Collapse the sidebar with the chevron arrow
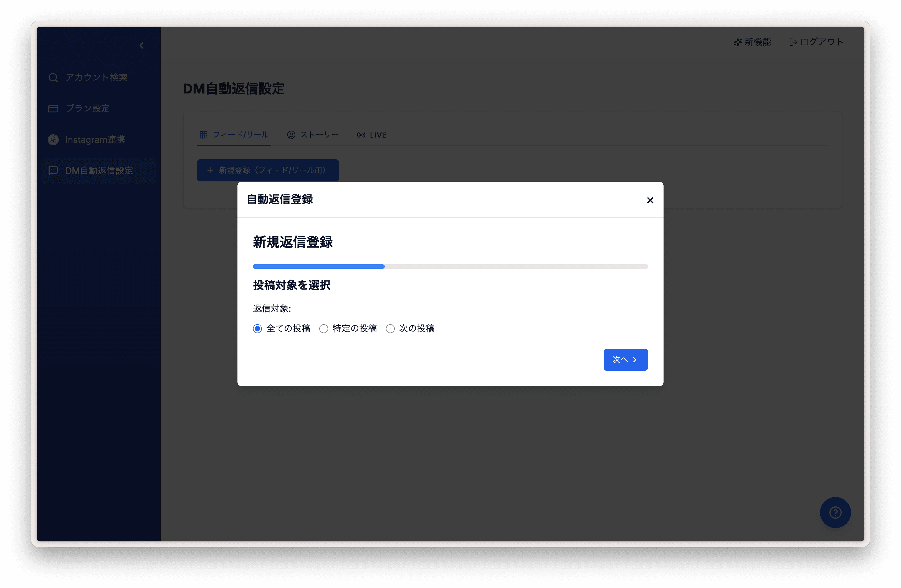 point(141,45)
